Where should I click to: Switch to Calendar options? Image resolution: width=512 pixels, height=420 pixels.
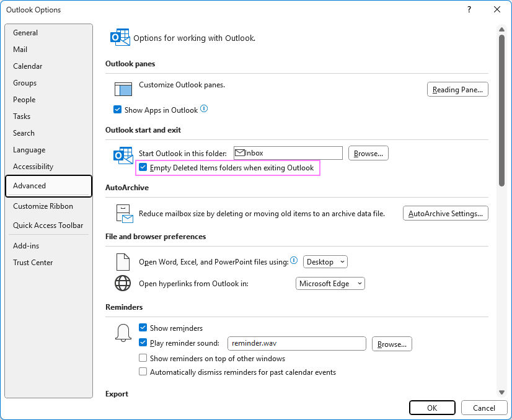point(48,66)
